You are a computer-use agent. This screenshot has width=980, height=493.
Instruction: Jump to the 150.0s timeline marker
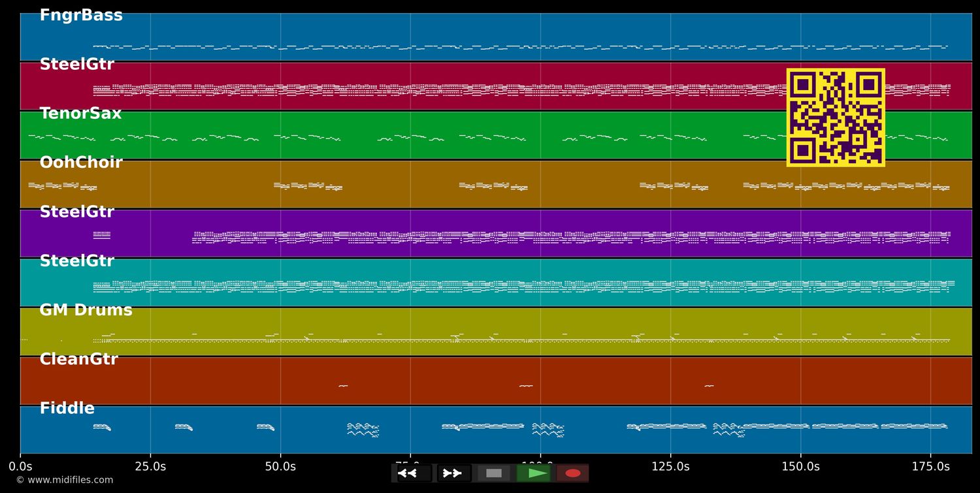pyautogui.click(x=800, y=466)
